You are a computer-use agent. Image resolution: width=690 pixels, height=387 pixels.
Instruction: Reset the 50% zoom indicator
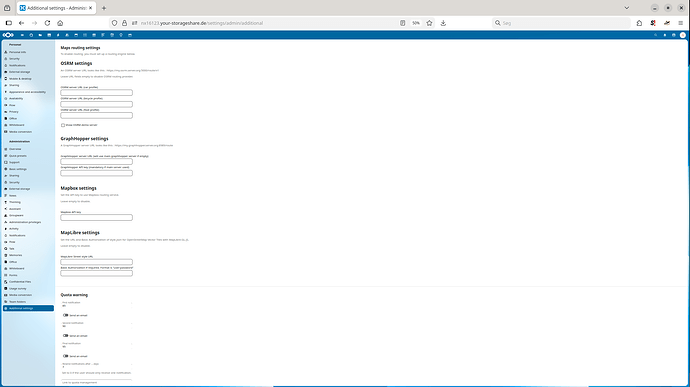click(416, 23)
